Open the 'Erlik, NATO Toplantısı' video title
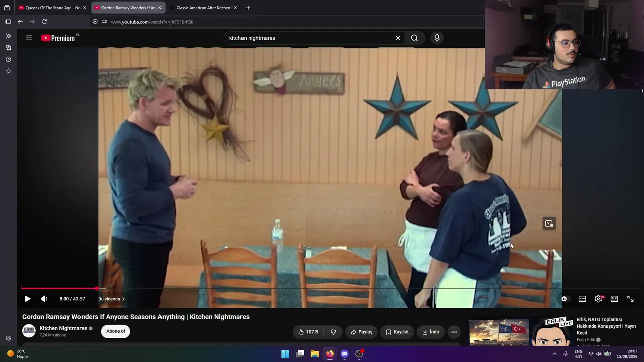The height and width of the screenshot is (362, 644). click(x=606, y=326)
